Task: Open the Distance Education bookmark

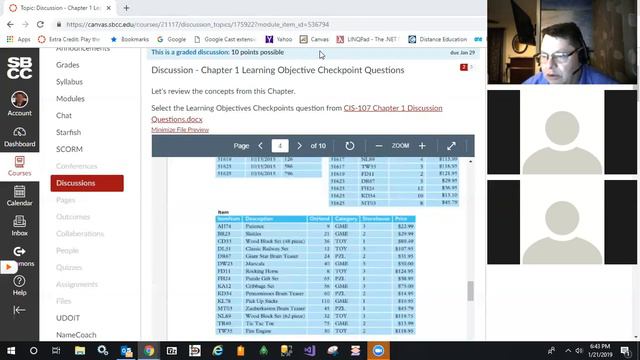Action: pyautogui.click(x=438, y=39)
